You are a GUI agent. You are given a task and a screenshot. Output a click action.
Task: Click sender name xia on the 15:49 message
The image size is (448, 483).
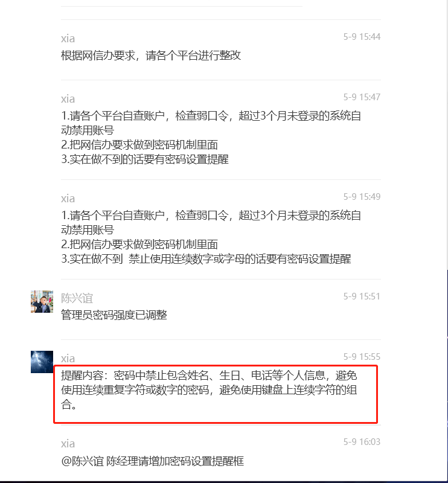(68, 199)
